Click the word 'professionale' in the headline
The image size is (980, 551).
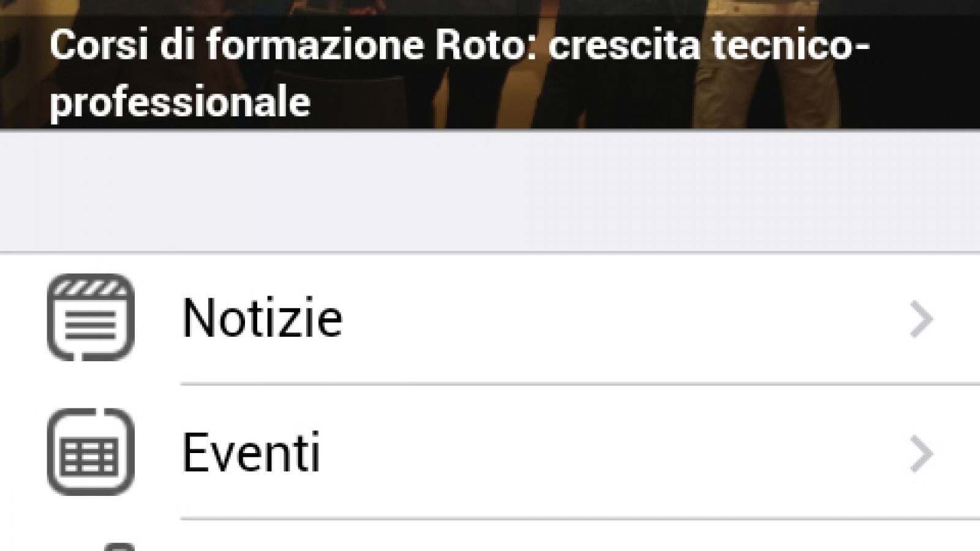click(x=180, y=102)
